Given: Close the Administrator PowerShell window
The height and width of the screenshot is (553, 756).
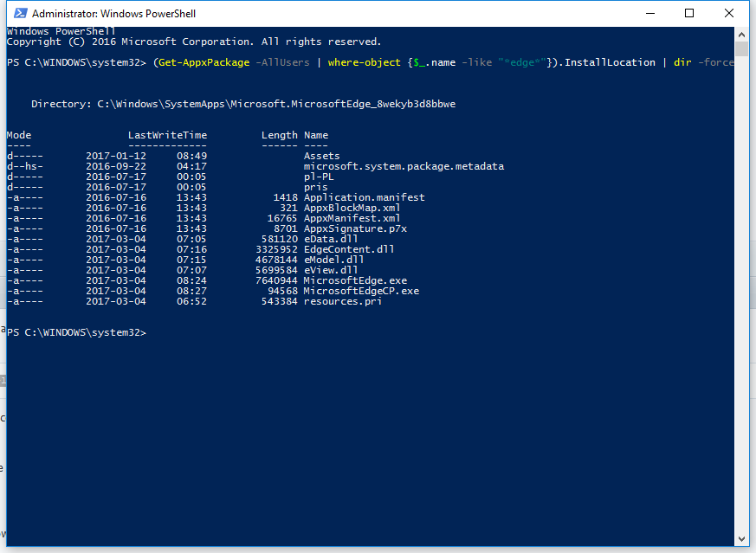Looking at the screenshot, I should point(729,14).
